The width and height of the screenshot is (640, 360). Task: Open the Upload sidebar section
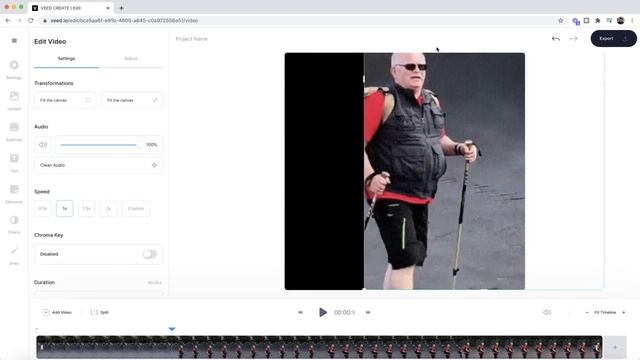click(14, 100)
